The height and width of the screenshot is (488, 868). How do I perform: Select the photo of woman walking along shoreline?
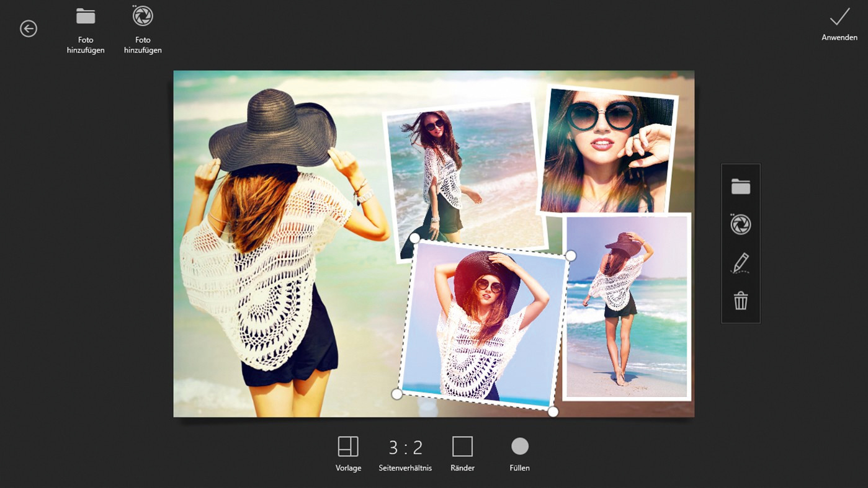click(627, 306)
